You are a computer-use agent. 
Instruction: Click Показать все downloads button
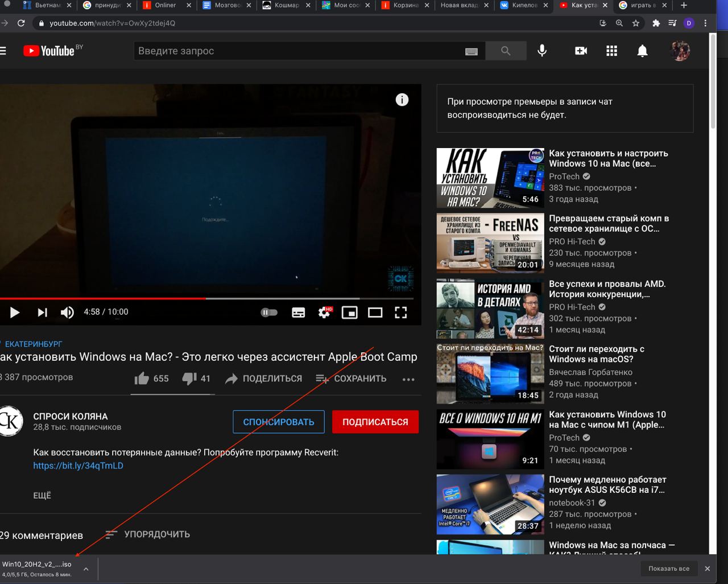coord(668,569)
